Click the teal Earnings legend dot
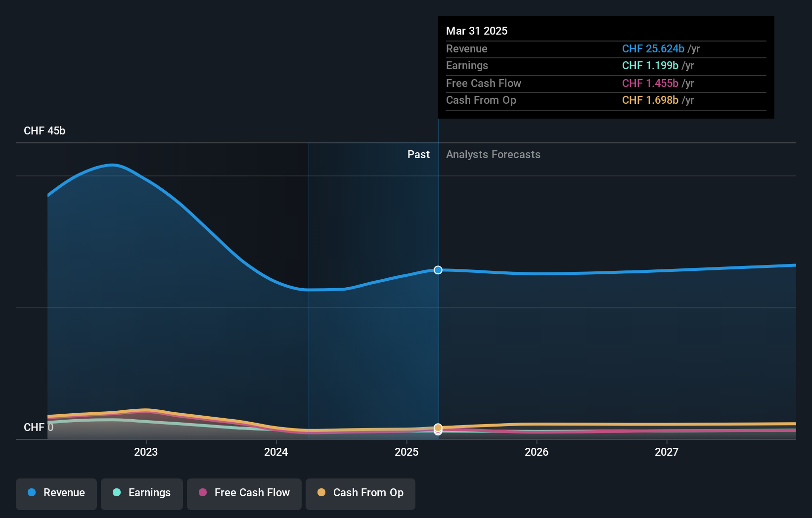This screenshot has height=518, width=812. point(116,493)
